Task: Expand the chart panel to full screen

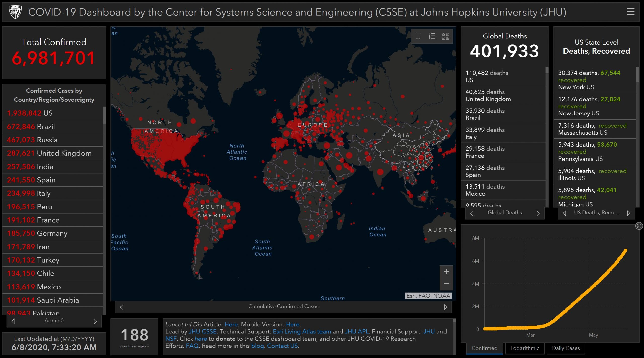Action: click(639, 226)
